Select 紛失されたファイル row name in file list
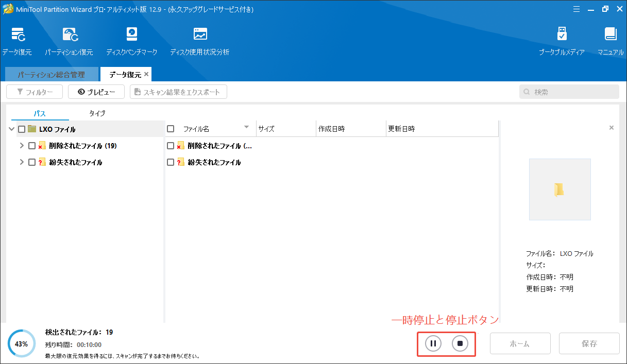 click(214, 162)
